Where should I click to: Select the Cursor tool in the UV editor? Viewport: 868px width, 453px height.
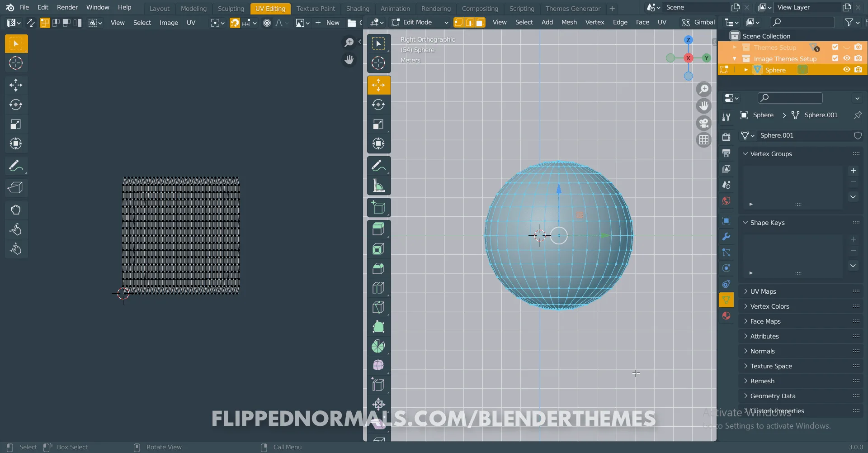pos(16,63)
